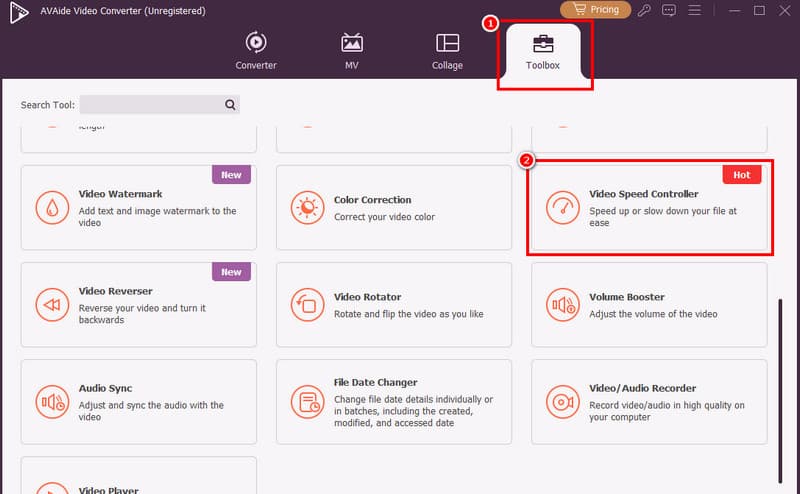Click the Video/Audio Recorder camera icon
This screenshot has width=800, height=494.
pyautogui.click(x=561, y=401)
